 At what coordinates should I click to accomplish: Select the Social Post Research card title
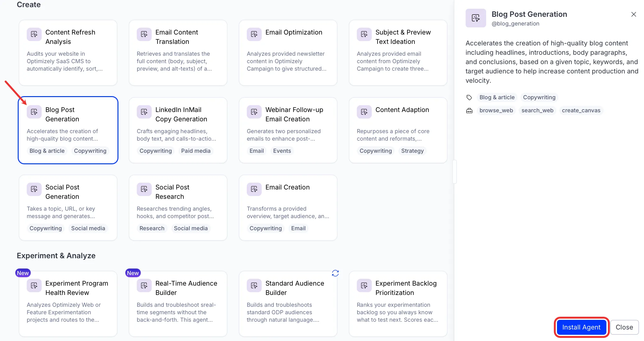(x=172, y=192)
